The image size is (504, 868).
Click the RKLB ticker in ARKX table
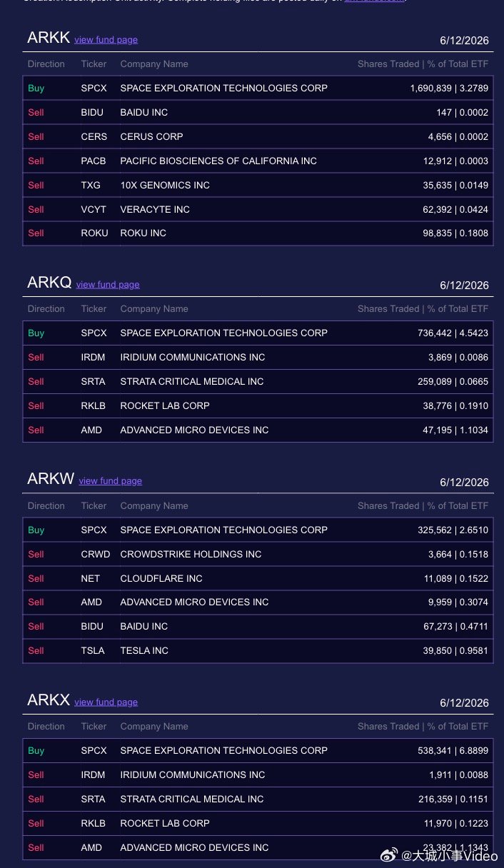tap(93, 824)
